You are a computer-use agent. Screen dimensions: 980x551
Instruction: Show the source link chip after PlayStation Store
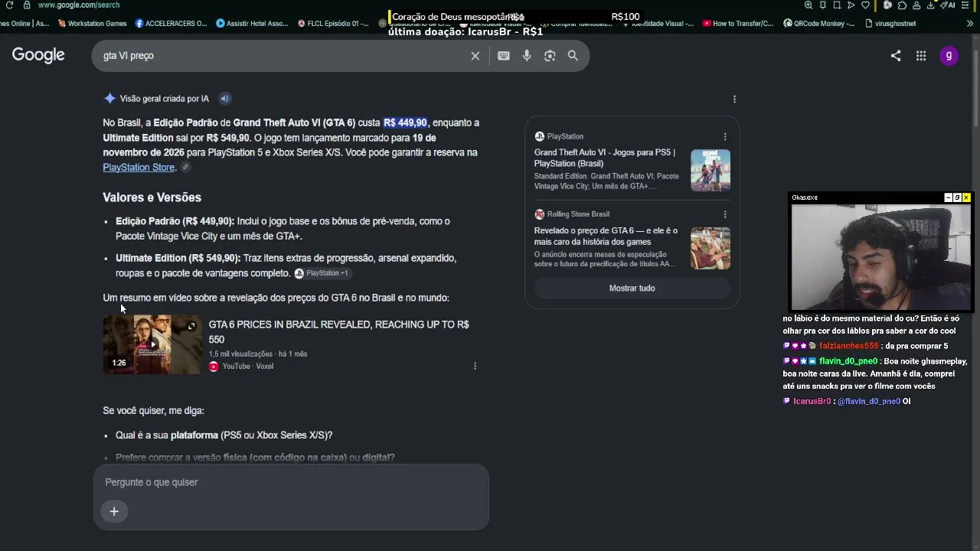[185, 168]
